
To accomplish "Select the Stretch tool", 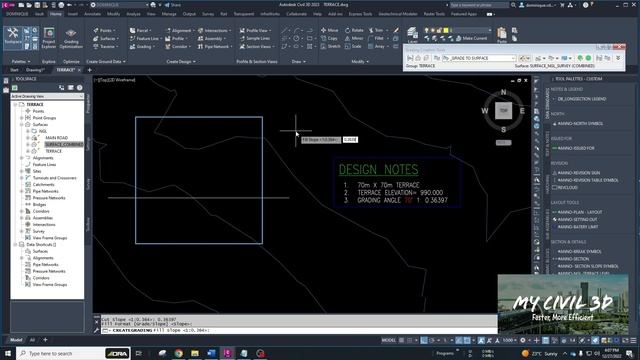I will (x=330, y=47).
